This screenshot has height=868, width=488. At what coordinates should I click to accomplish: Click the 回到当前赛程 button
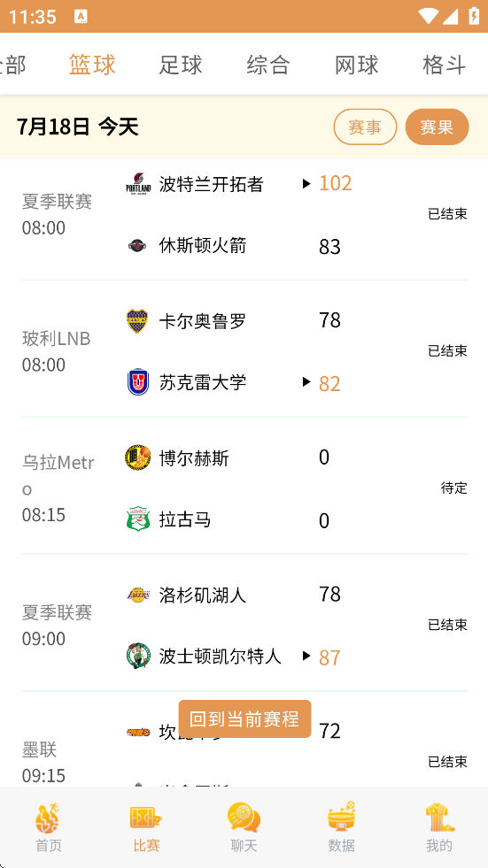click(244, 718)
